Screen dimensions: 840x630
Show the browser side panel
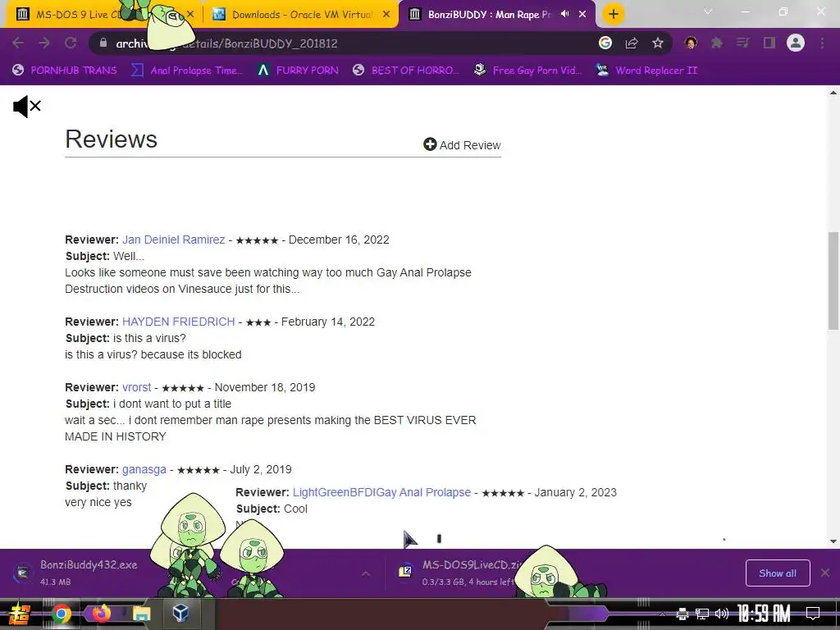[769, 43]
